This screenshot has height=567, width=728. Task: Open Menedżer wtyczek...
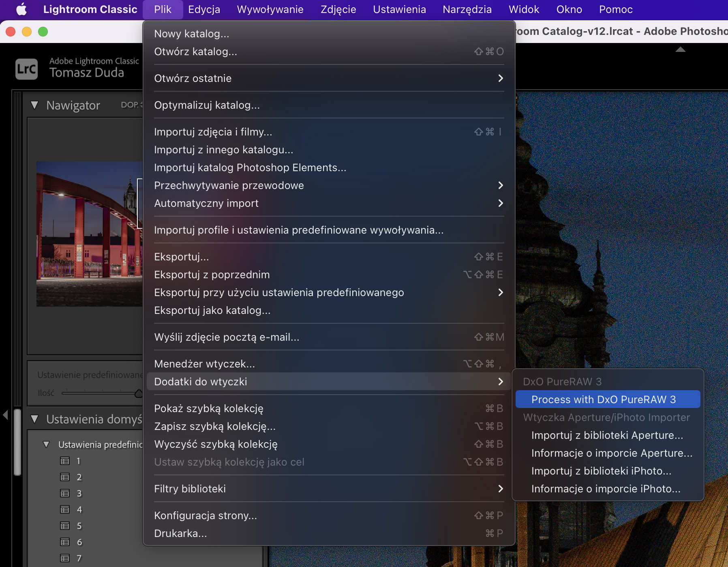[329, 364]
